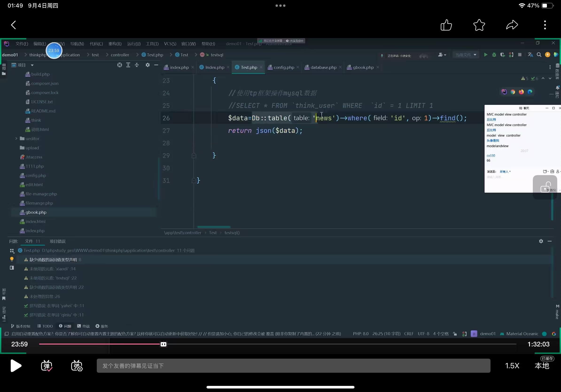Open the video player more options menu
The image size is (561, 392).
tap(545, 25)
